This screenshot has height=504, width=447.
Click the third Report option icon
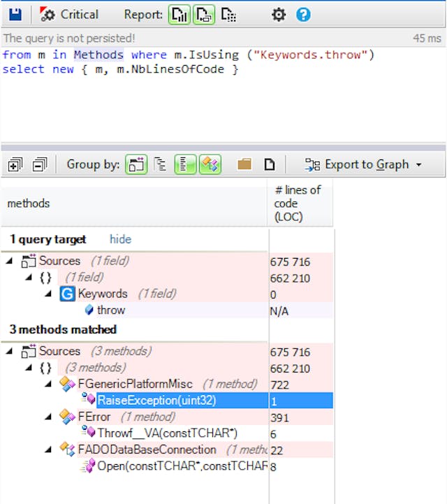pyautogui.click(x=228, y=14)
